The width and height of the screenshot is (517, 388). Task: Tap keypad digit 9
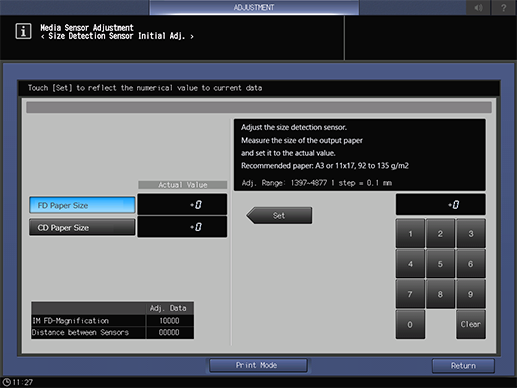pos(471,294)
